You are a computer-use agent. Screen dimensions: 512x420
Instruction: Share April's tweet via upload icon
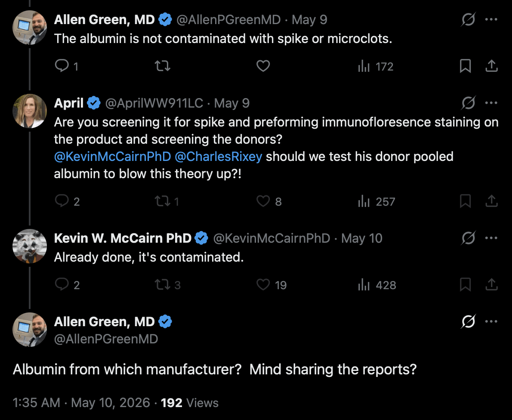coord(491,201)
